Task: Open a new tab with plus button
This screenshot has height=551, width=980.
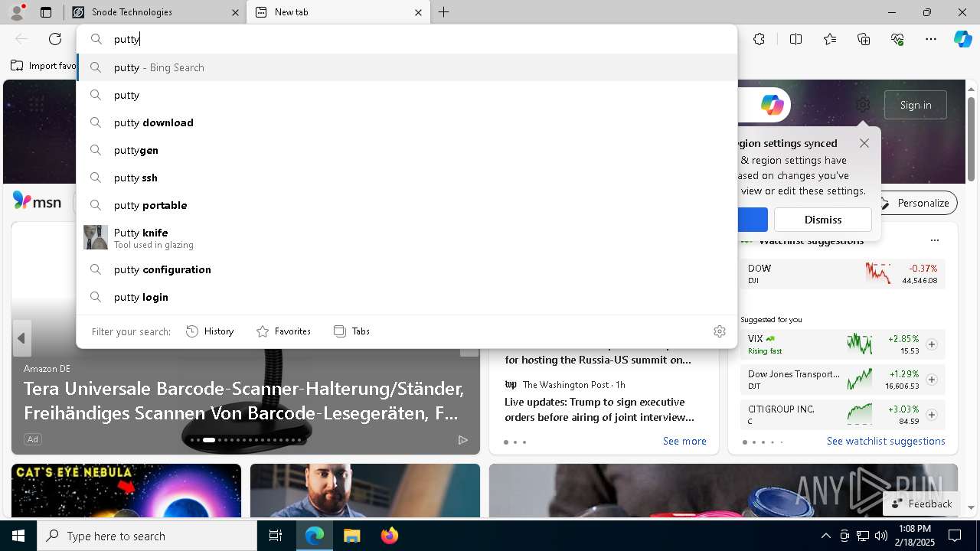Action: pos(444,12)
